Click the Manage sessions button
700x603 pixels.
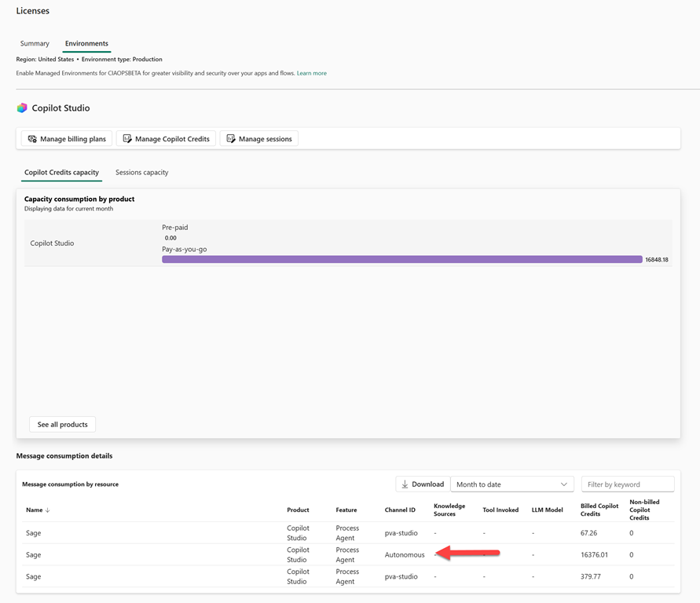point(259,139)
